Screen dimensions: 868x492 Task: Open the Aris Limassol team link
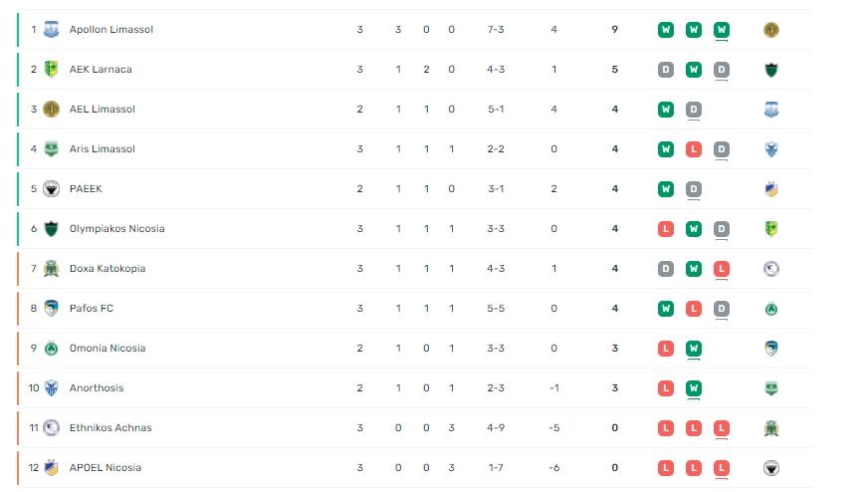coord(102,149)
